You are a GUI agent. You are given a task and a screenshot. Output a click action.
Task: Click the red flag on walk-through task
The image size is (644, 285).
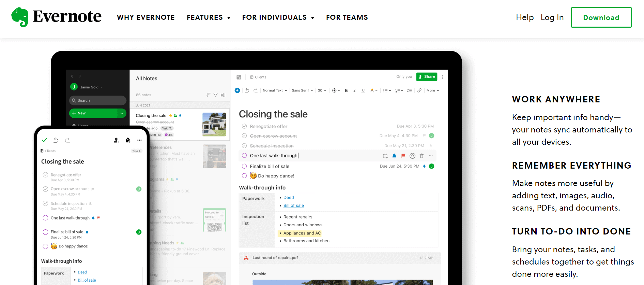coord(403,156)
